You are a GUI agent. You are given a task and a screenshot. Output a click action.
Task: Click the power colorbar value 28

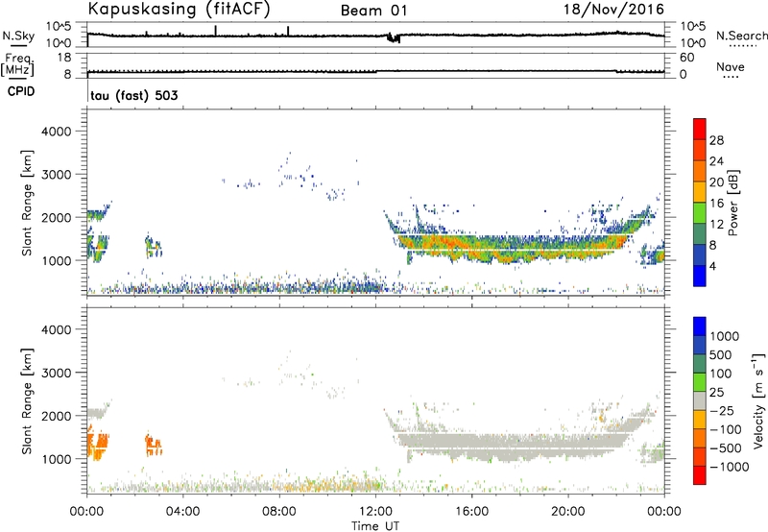(716, 140)
